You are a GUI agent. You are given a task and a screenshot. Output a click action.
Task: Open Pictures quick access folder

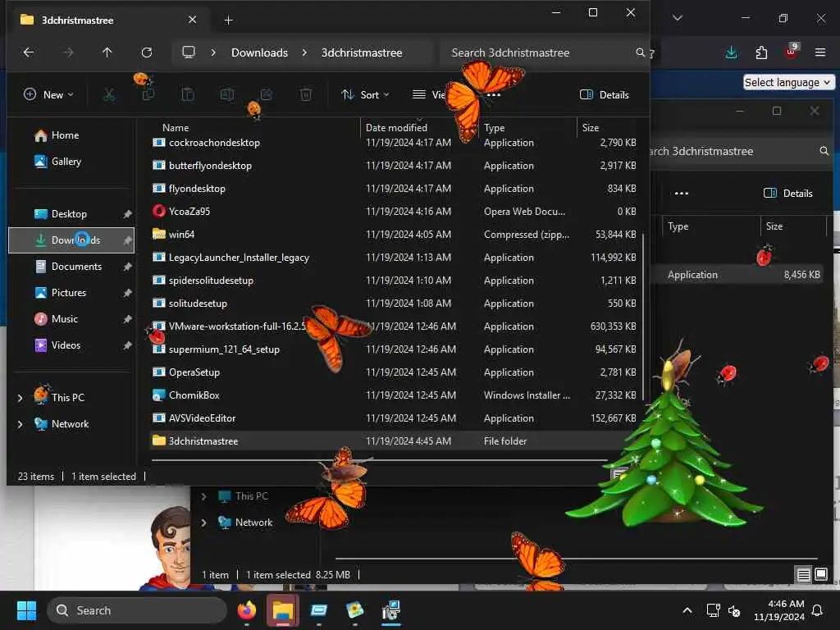(71, 293)
